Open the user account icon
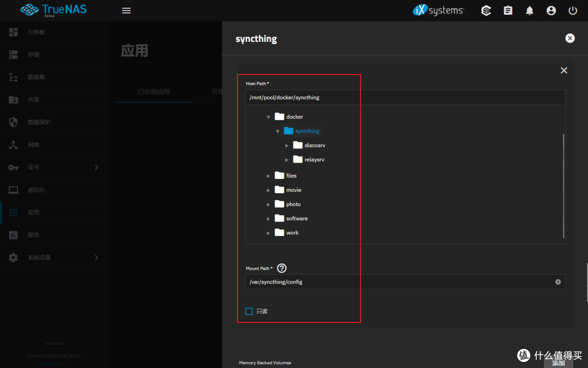 click(551, 10)
